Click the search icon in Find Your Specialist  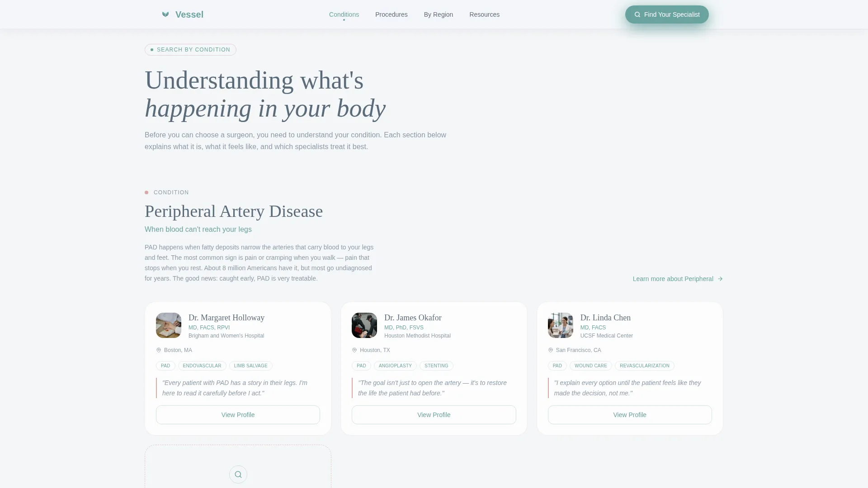pyautogui.click(x=637, y=14)
